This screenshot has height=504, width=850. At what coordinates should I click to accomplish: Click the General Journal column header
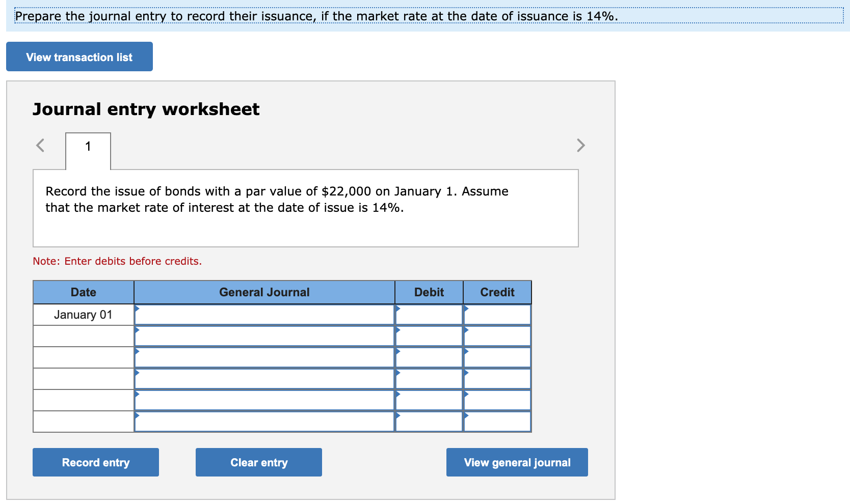[x=264, y=292]
